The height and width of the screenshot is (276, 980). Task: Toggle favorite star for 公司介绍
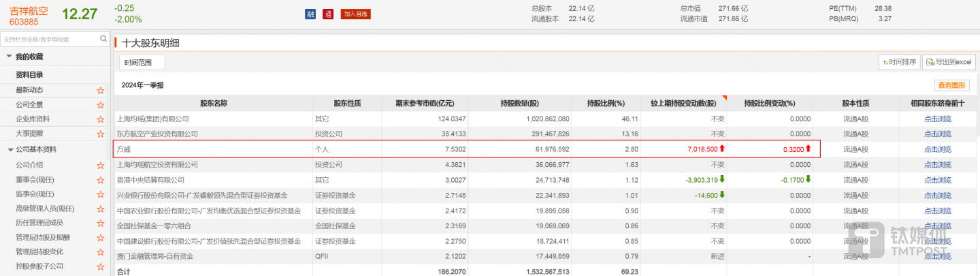(x=101, y=165)
